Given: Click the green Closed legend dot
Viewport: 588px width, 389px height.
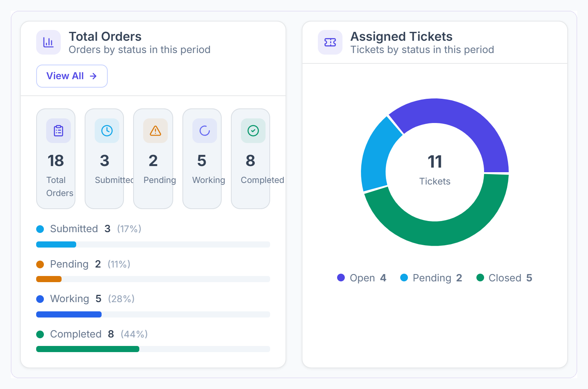Looking at the screenshot, I should point(480,278).
